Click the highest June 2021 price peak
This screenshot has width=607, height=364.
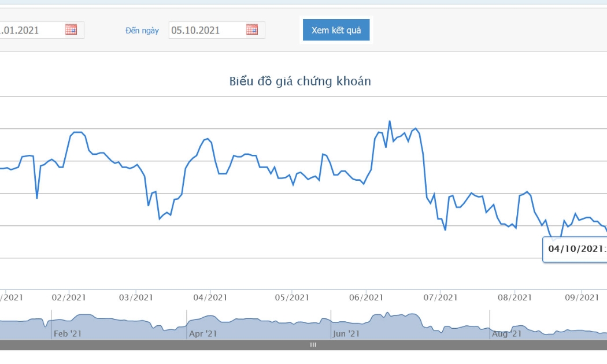point(390,121)
